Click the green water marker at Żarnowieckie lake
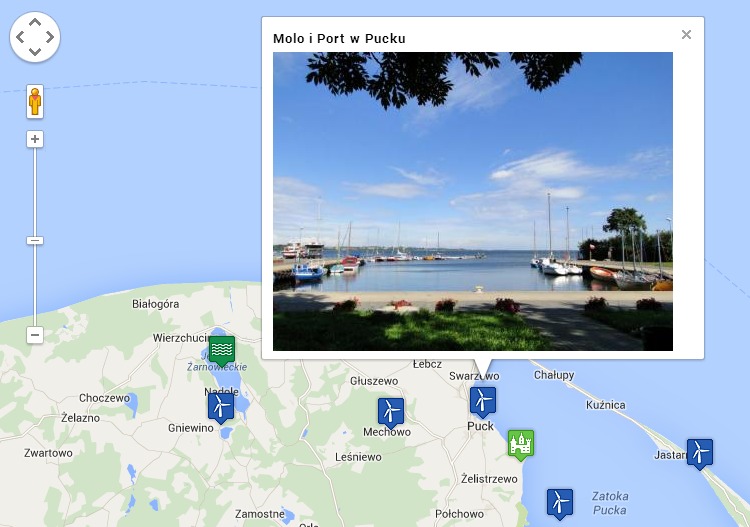750x527 pixels. coord(222,351)
